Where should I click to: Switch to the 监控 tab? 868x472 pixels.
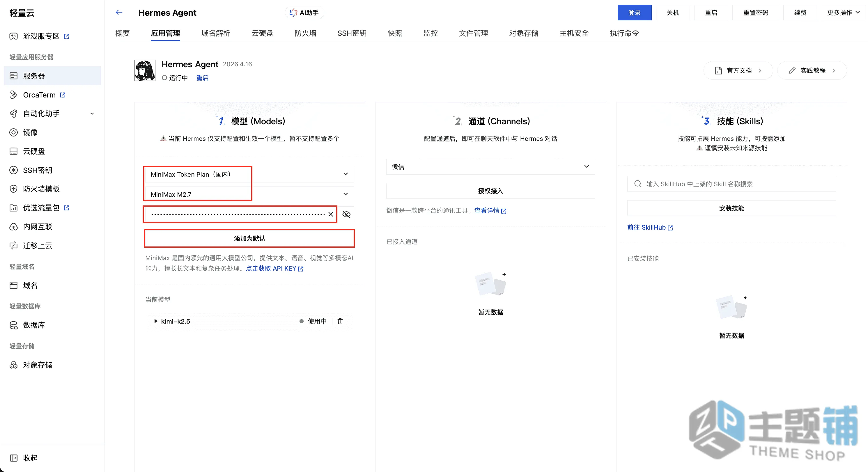430,33
